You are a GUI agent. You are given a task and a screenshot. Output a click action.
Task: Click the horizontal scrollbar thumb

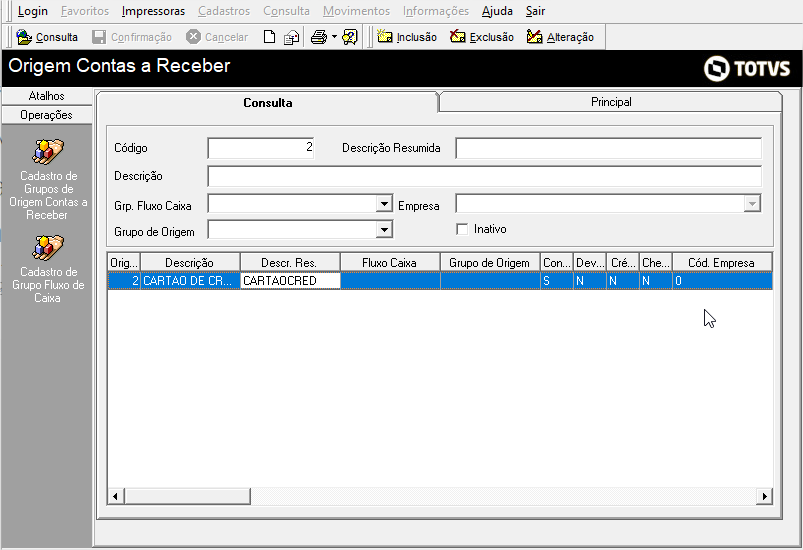point(187,496)
